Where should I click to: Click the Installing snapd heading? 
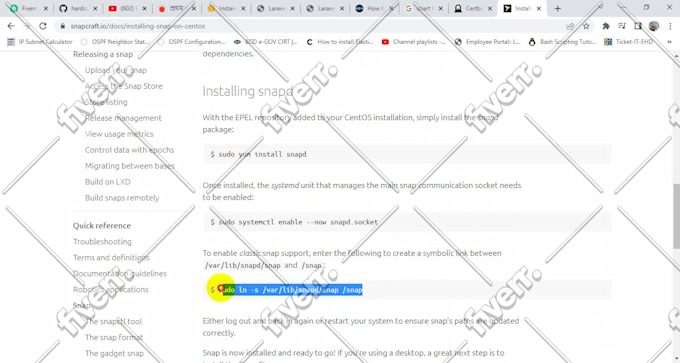248,91
